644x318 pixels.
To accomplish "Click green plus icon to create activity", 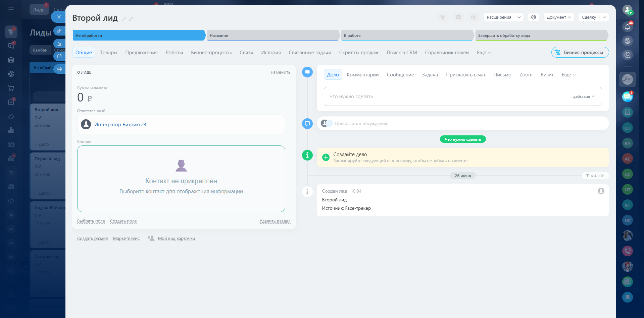I will 326,157.
